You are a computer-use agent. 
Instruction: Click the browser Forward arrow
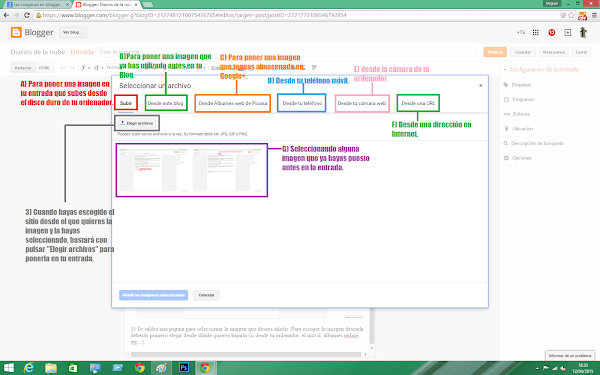tap(16, 15)
